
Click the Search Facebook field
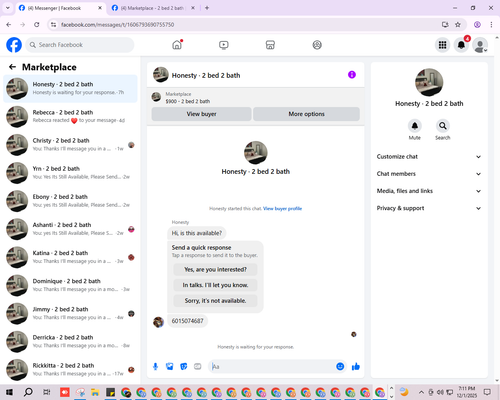pos(80,45)
